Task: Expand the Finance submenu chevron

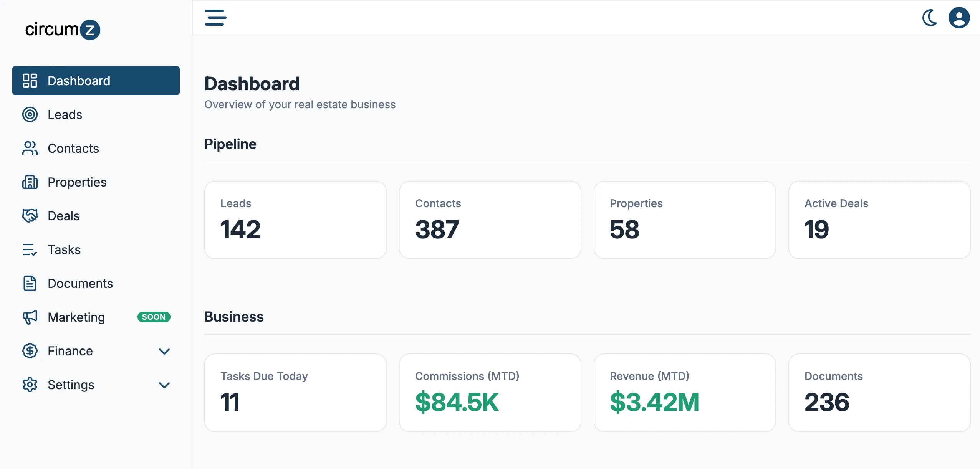Action: tap(164, 351)
